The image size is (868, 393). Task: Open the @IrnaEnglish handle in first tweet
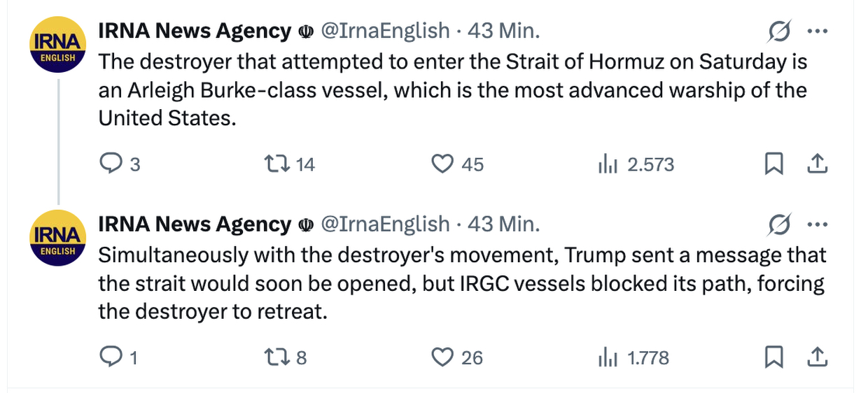click(384, 31)
